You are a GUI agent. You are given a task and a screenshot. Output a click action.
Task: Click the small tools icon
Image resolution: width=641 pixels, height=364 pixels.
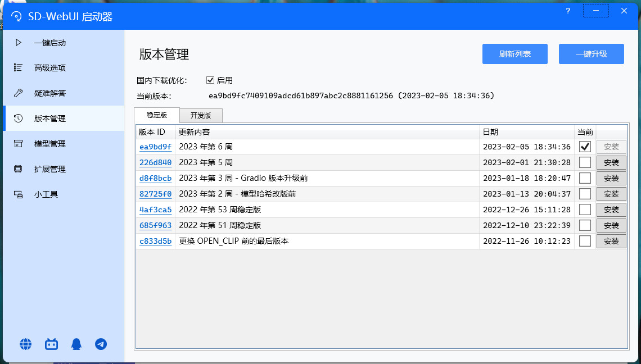[18, 194]
